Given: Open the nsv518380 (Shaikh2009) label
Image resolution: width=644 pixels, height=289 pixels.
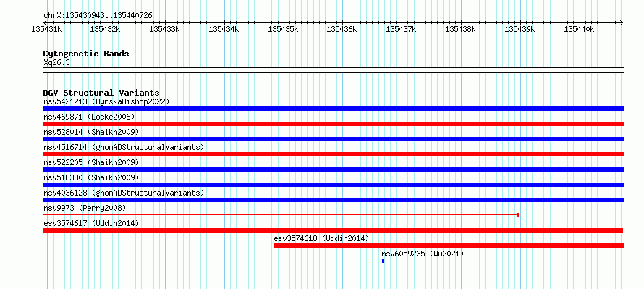Looking at the screenshot, I should pos(91,177).
